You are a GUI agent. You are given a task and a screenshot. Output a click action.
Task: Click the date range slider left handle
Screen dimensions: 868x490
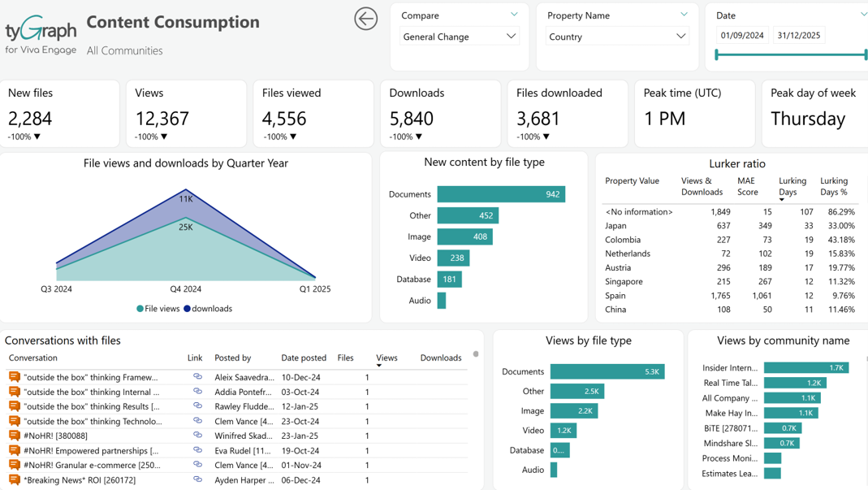717,54
